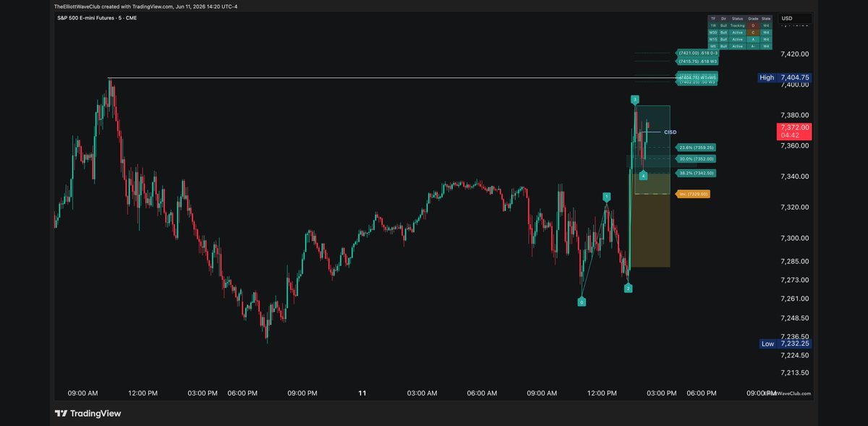Click the Grade header in status table
This screenshot has height=426, width=868.
click(x=753, y=19)
